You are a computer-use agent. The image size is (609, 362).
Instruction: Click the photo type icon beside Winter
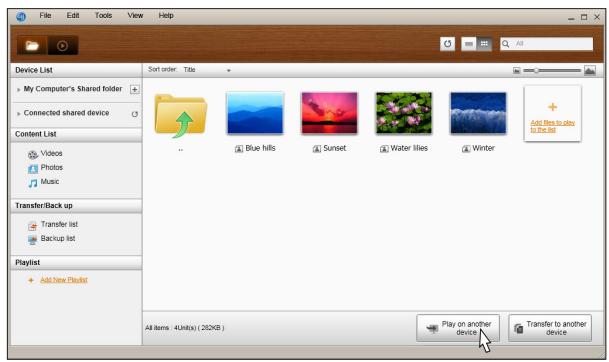click(466, 149)
